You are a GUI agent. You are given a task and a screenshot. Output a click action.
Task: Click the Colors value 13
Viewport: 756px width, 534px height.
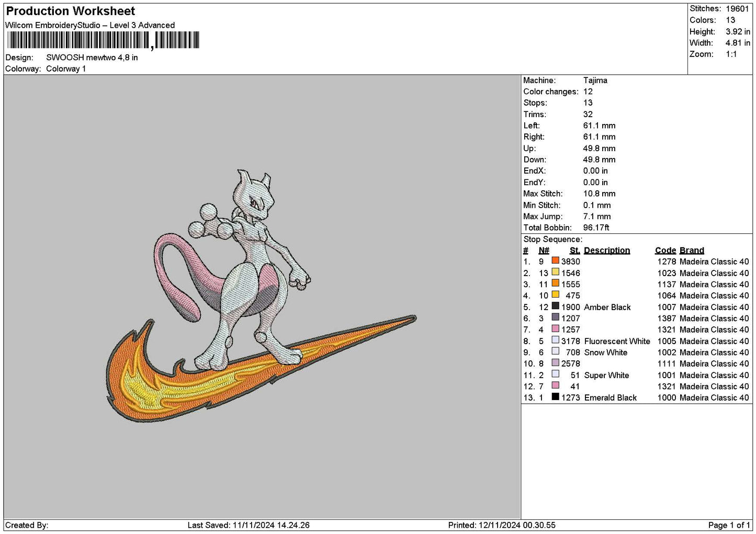730,20
